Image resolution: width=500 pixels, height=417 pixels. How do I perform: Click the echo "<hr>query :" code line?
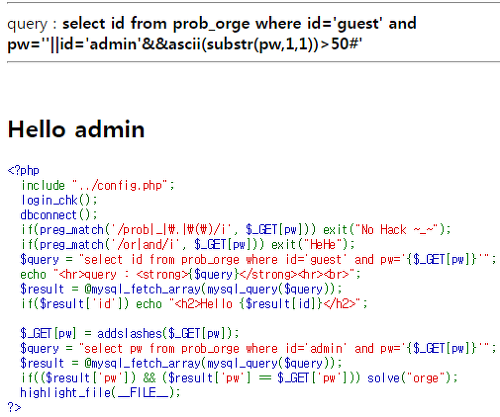coord(191,274)
